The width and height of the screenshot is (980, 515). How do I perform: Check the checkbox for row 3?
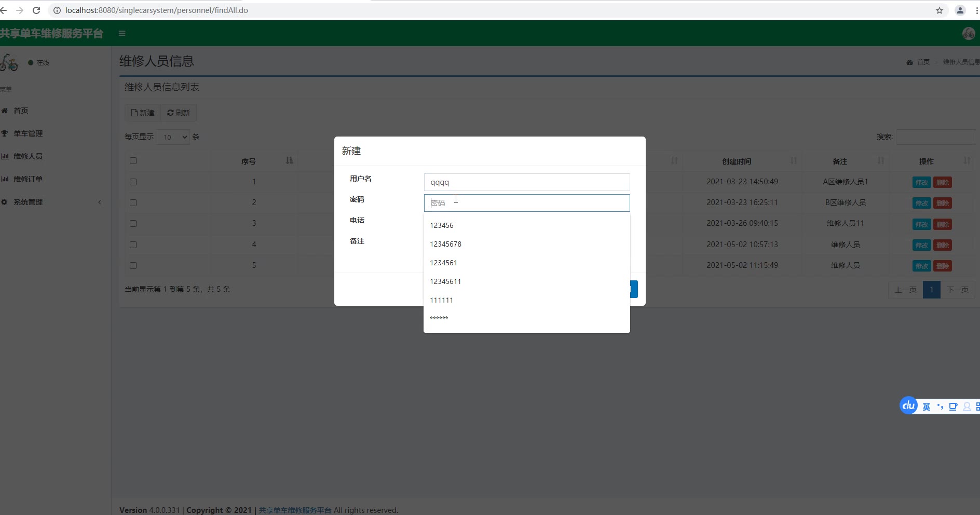133,224
